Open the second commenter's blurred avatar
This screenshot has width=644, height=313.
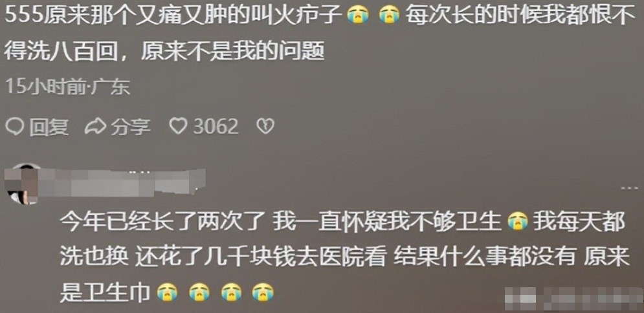click(x=22, y=184)
